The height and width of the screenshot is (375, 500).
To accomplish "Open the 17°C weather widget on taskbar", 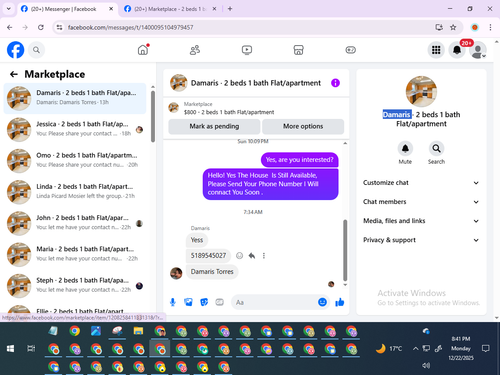I will tap(389, 349).
